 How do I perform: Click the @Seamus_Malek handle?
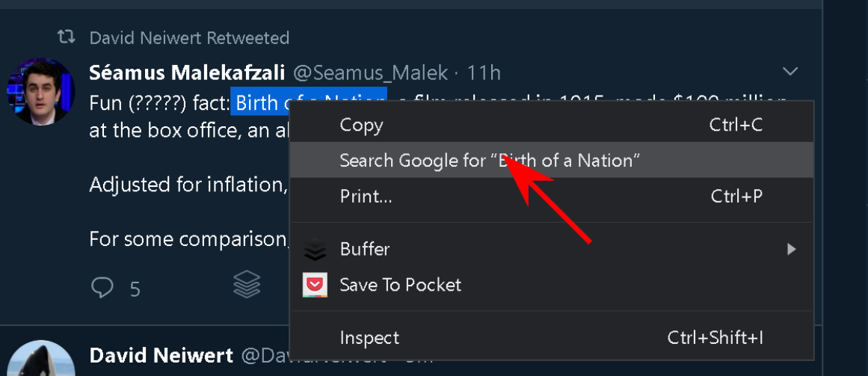click(x=370, y=73)
